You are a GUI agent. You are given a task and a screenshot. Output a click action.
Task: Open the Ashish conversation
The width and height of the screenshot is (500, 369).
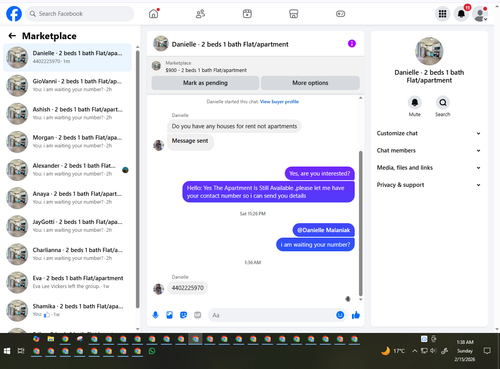pyautogui.click(x=68, y=113)
